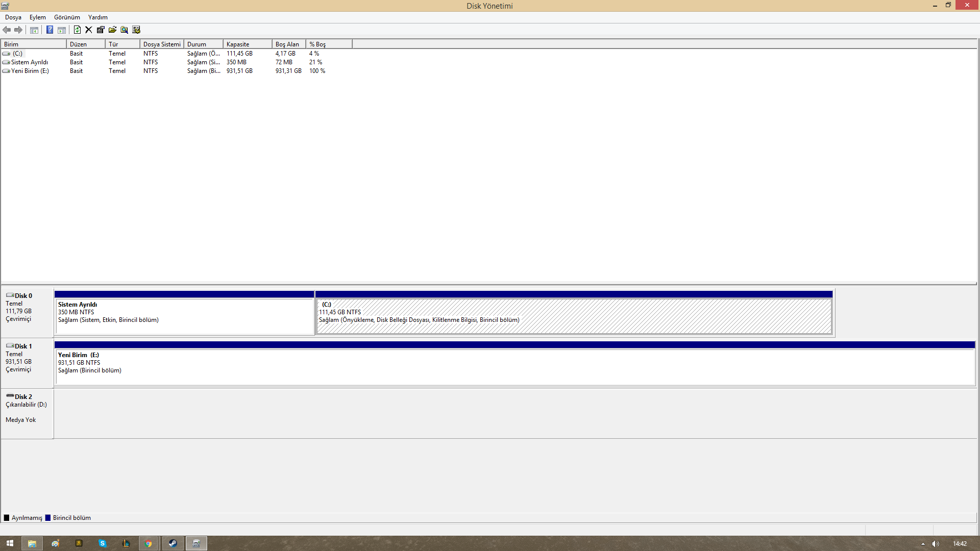Open Properties via toolbar icon

(101, 30)
